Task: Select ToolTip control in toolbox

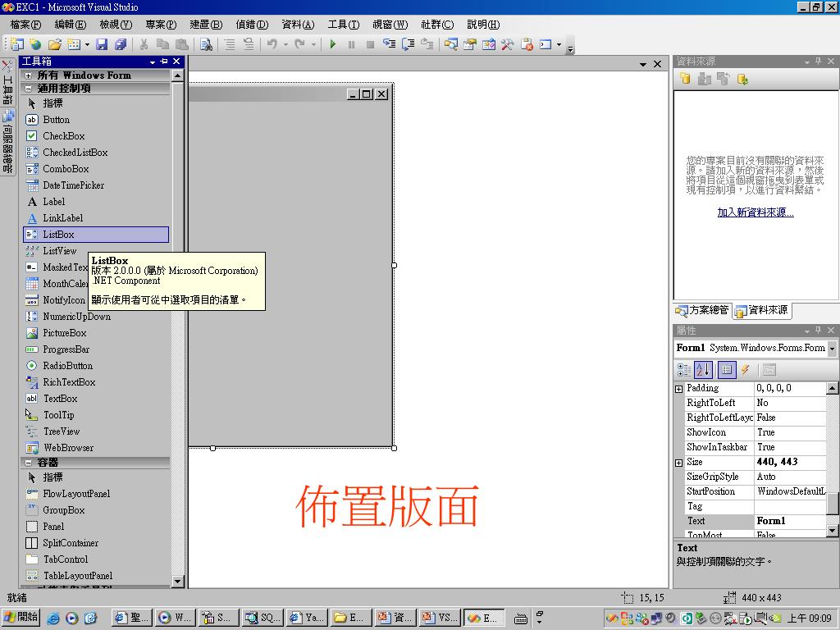Action: coord(97,415)
